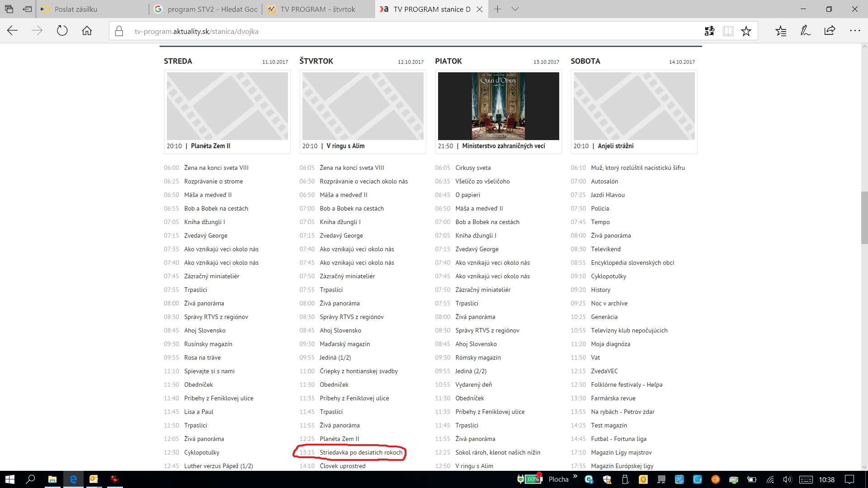Image resolution: width=868 pixels, height=488 pixels.
Task: Open Rómsky magazín program
Action: click(478, 357)
